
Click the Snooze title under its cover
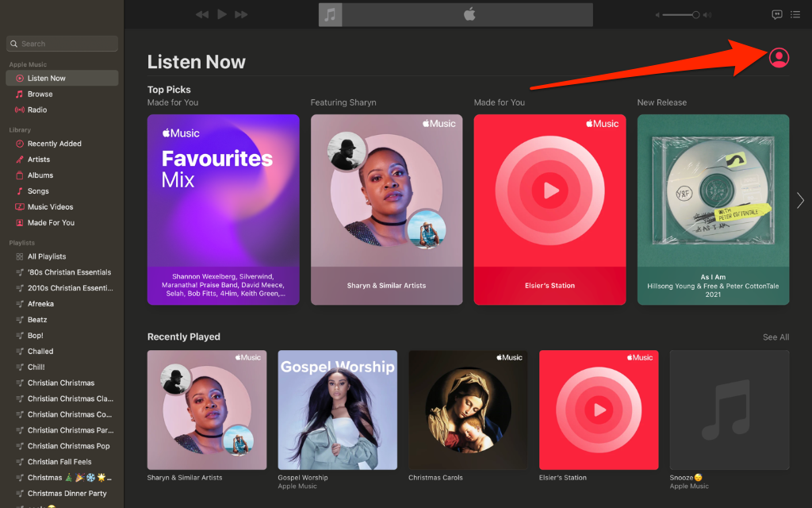(x=686, y=478)
